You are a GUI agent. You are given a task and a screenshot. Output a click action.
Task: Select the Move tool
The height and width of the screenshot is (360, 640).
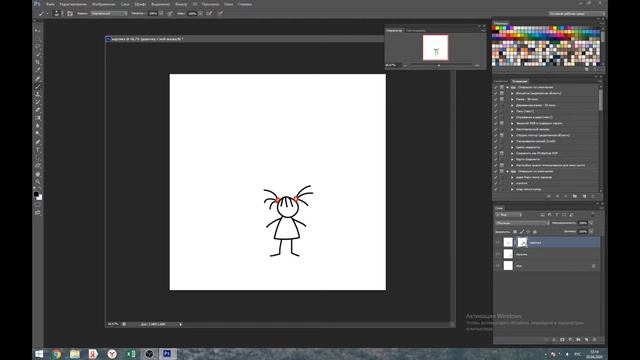coord(38,31)
